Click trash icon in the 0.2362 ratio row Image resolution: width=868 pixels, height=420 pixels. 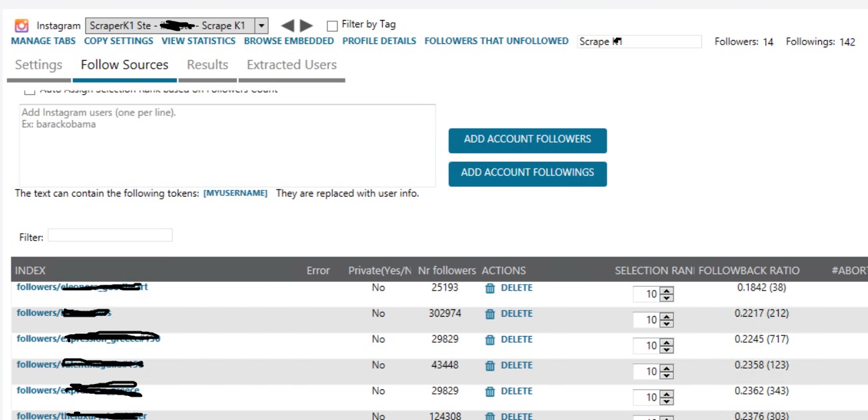click(490, 391)
